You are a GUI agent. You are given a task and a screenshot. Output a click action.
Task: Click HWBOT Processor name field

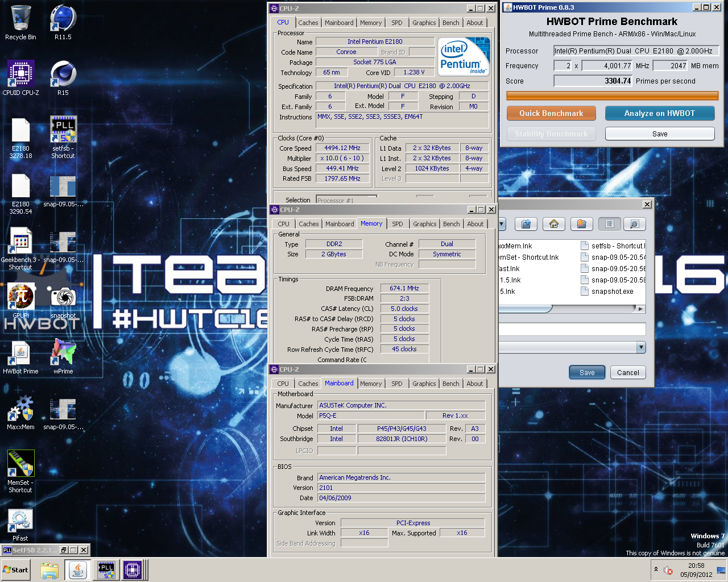(636, 51)
